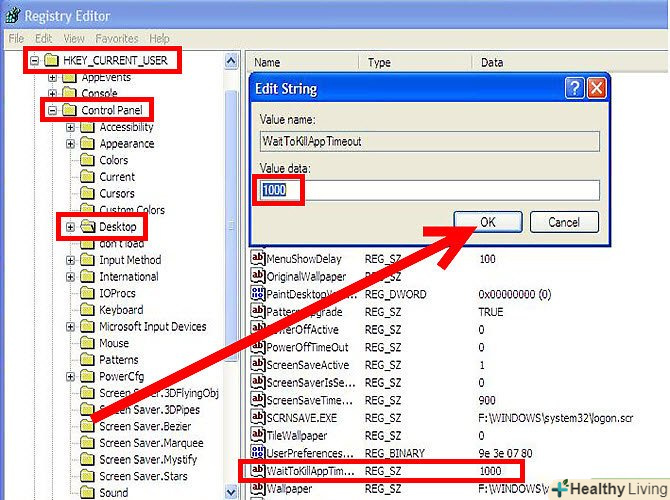
Task: Click the Patterns folder icon
Action: point(87,360)
